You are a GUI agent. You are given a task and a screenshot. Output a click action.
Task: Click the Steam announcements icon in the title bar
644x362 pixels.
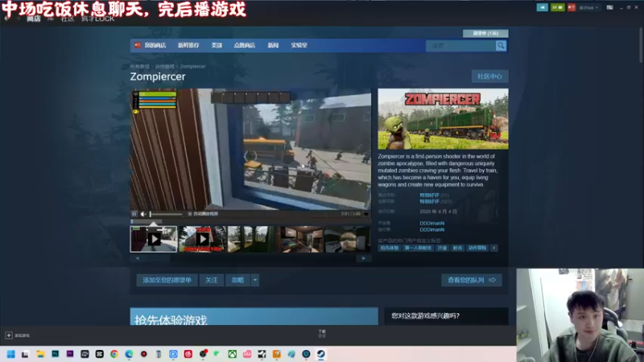(542, 7)
